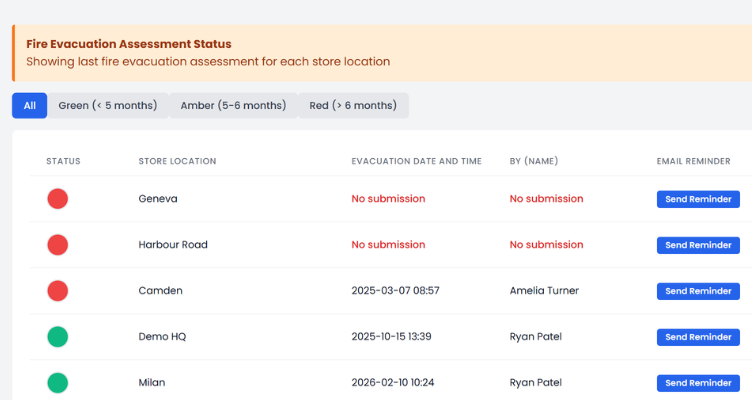Viewport: 752px width, 400px height.
Task: Click the Store Location column header
Action: click(x=177, y=161)
